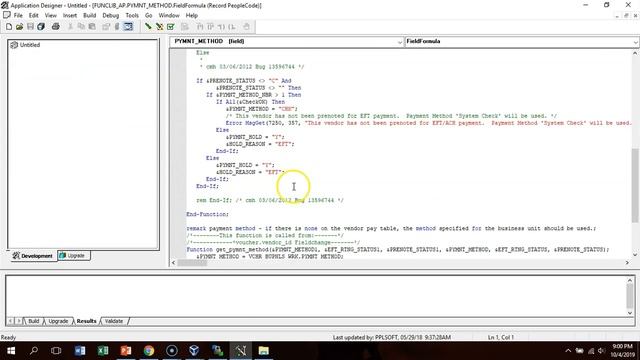Screen dimensions: 640x360
Task: Open the View menu
Action: [x=51, y=16]
